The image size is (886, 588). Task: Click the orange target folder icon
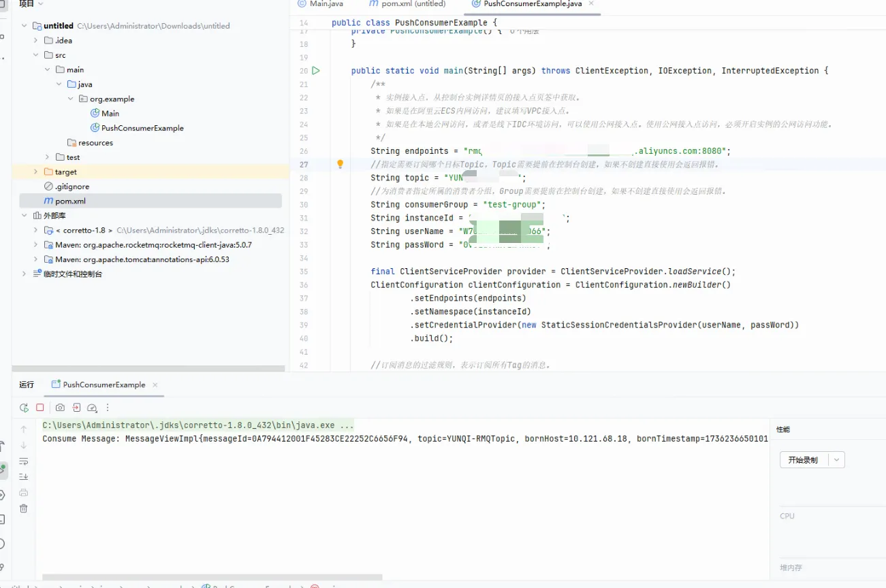pos(48,172)
